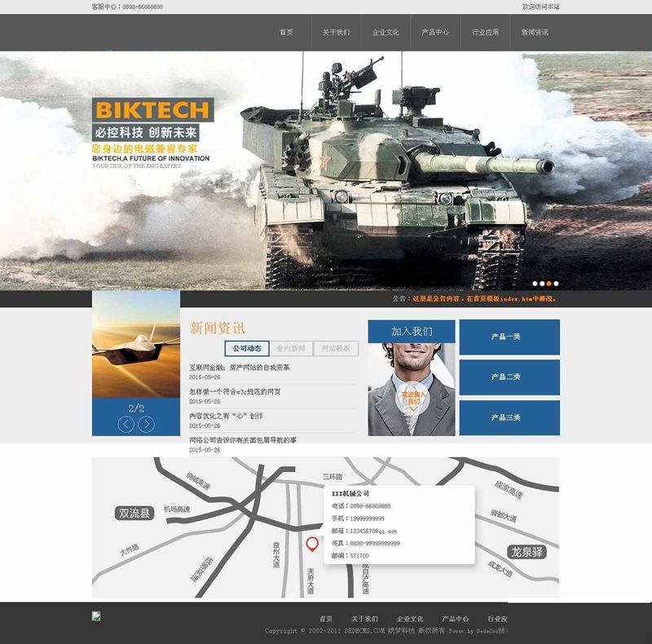Click the next arrow in the image slider
Image resolution: width=652 pixels, height=644 pixels.
[x=146, y=424]
